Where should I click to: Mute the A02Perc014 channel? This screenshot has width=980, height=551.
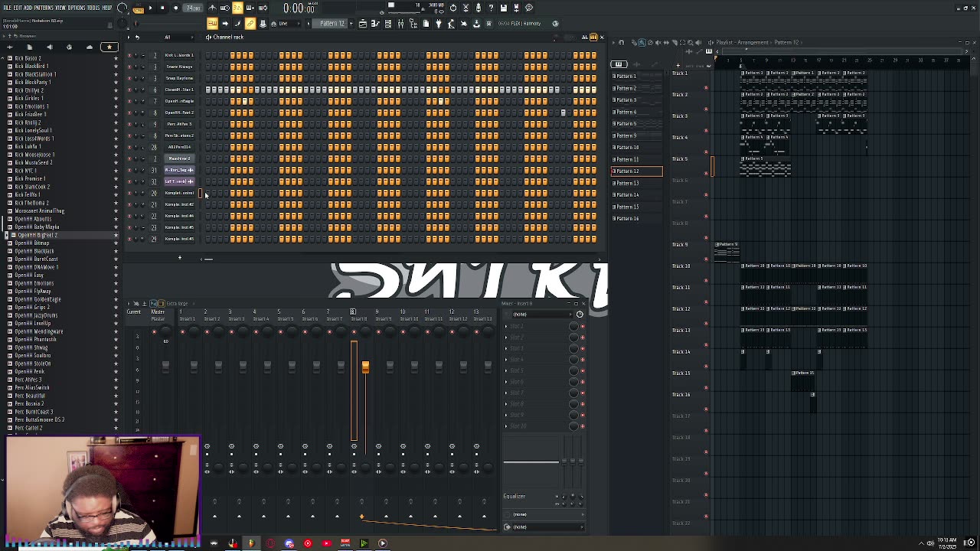tap(129, 147)
